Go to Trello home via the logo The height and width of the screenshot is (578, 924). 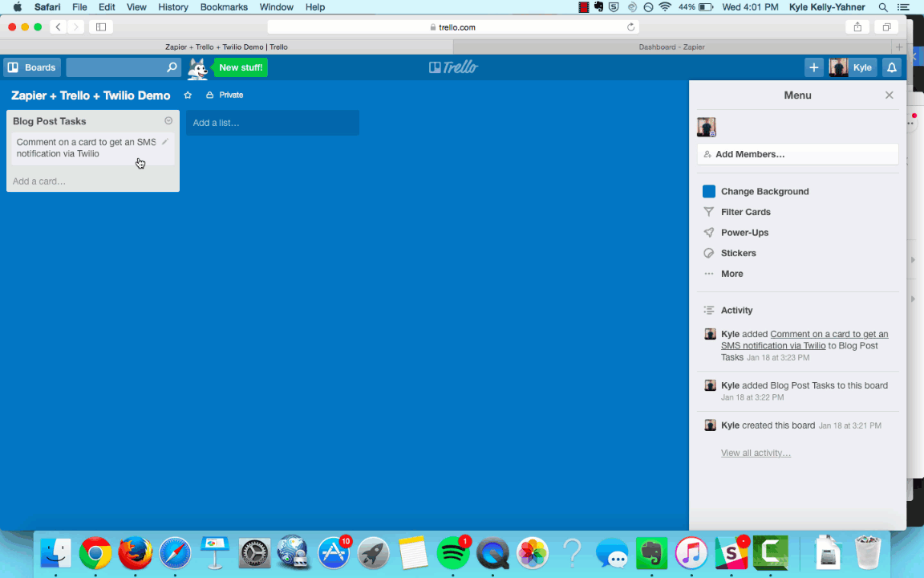453,67
